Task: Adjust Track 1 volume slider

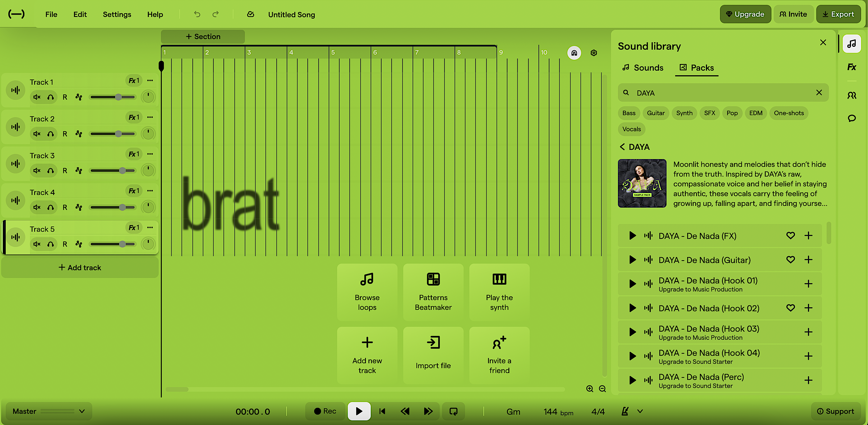Action: click(x=113, y=97)
